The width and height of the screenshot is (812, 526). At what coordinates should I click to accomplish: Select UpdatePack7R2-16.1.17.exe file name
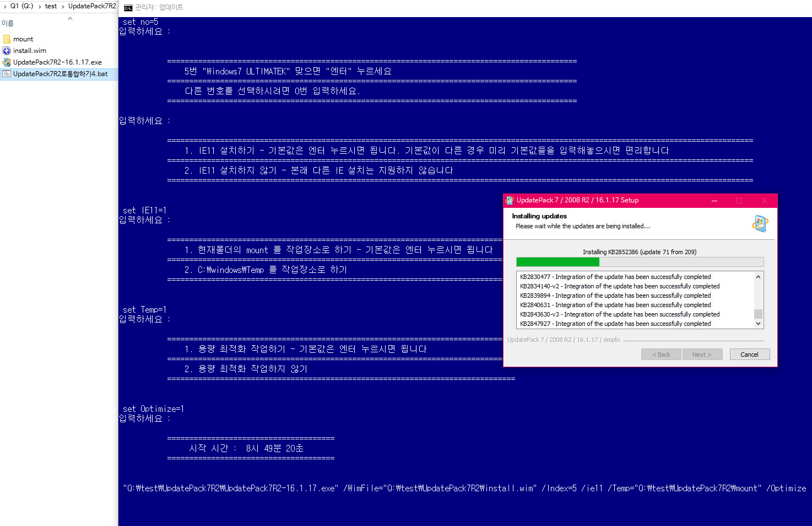point(57,62)
